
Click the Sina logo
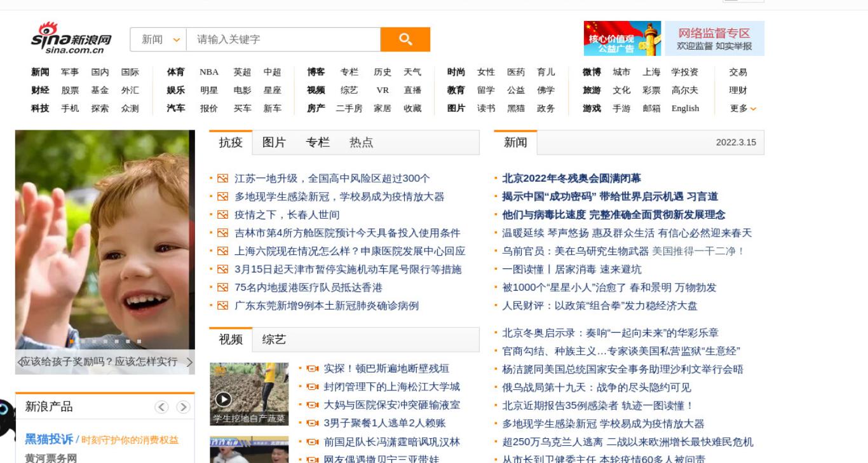[71, 38]
